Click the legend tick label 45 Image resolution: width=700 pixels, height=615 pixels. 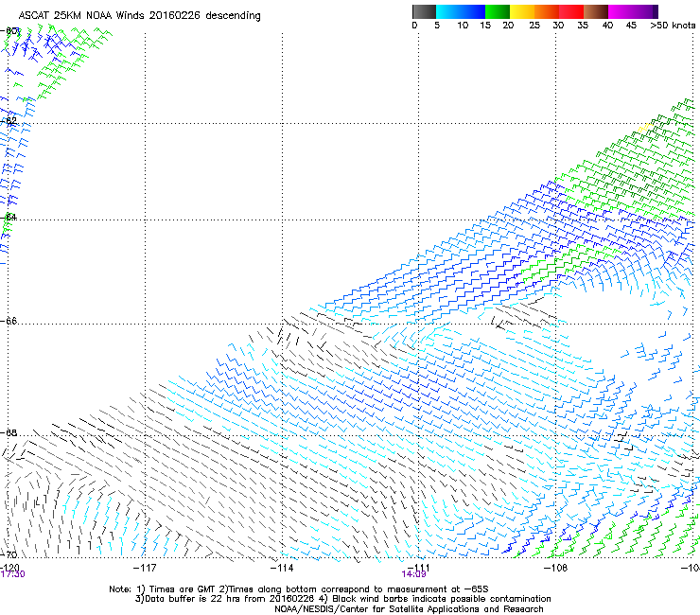[x=631, y=26]
